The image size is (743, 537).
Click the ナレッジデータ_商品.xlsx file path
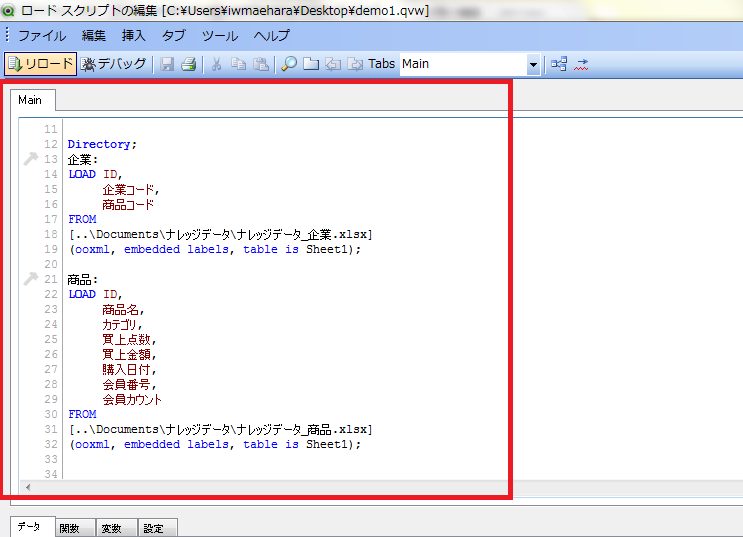(221, 429)
